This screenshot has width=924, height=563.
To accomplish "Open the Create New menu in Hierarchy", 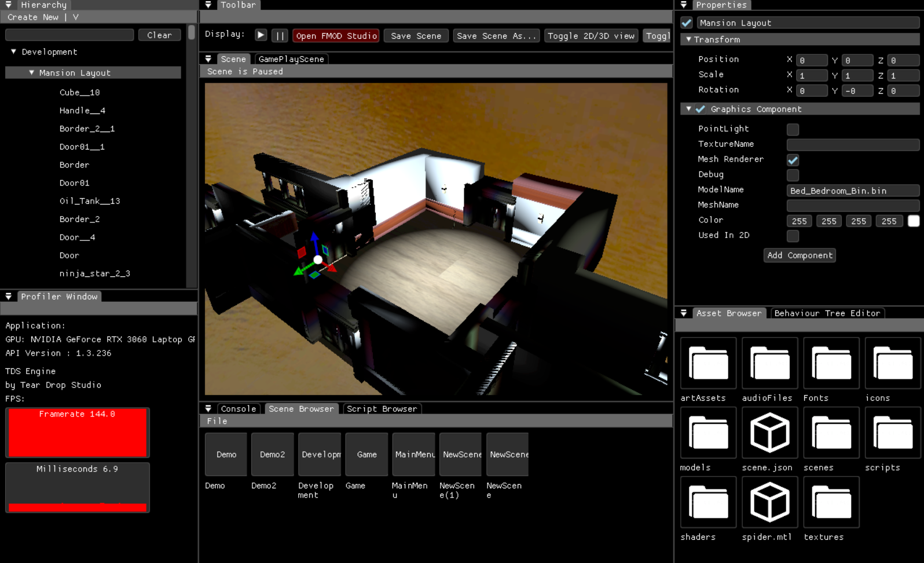I will click(33, 17).
